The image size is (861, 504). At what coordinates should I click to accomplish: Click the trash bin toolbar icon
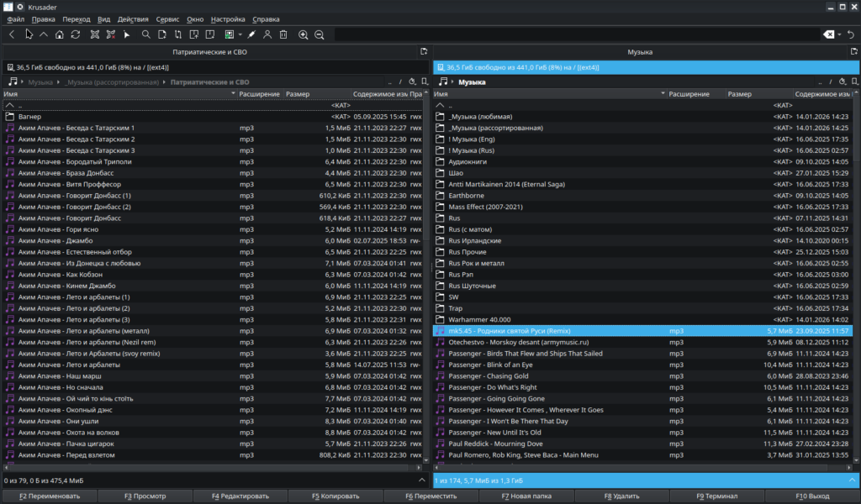click(283, 34)
